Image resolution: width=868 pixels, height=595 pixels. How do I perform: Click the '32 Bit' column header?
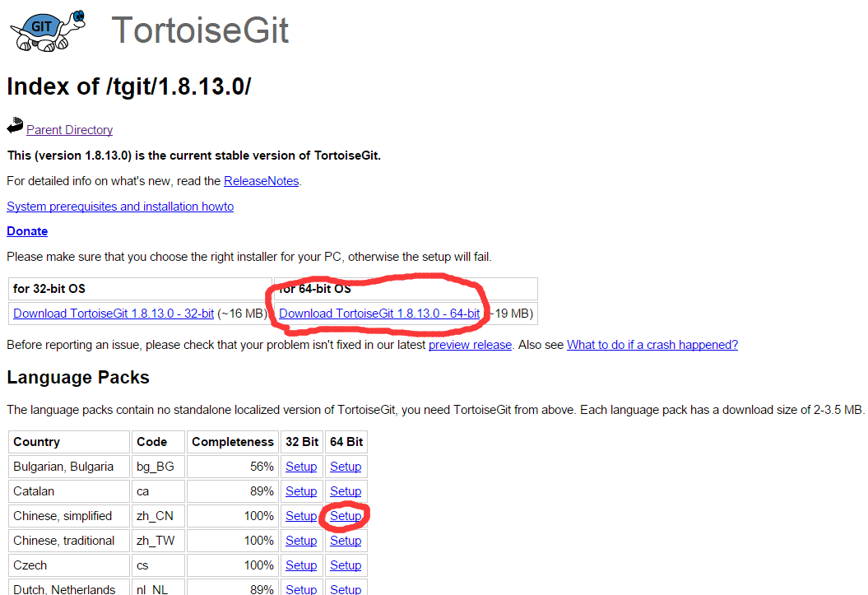tap(302, 442)
